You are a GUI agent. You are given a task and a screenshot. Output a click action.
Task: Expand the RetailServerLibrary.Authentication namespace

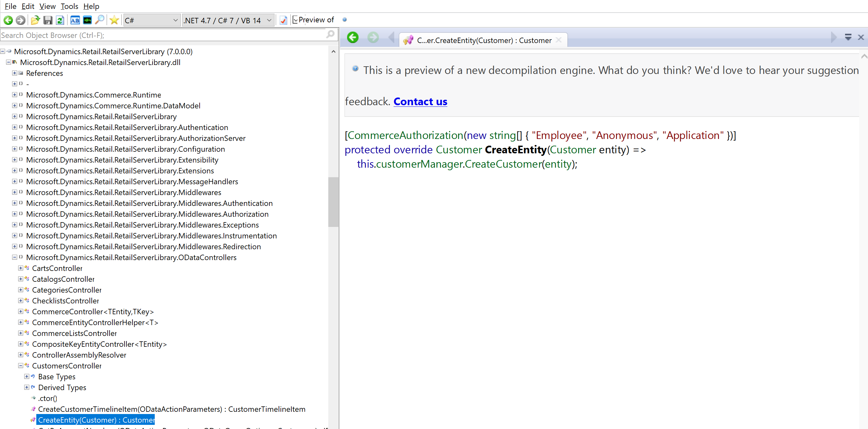coord(15,127)
